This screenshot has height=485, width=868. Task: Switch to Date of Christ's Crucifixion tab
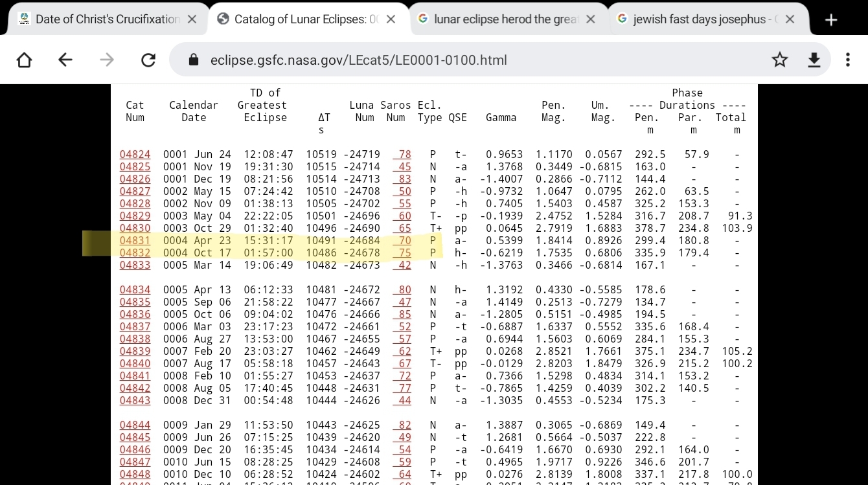(x=107, y=19)
